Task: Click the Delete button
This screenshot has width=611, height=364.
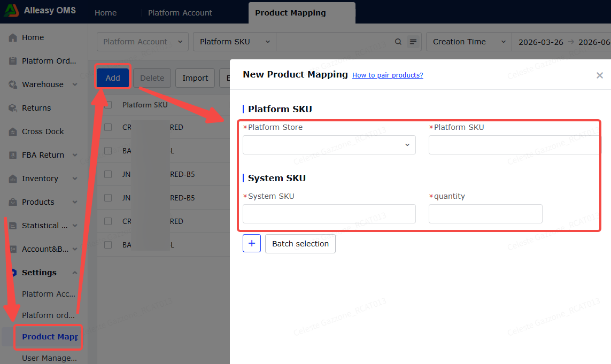Action: (152, 78)
